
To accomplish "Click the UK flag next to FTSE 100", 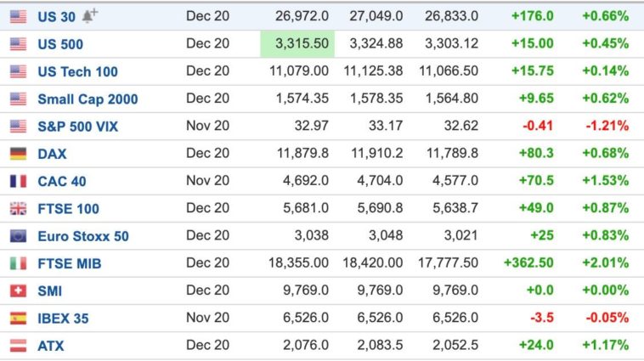I will [x=18, y=209].
